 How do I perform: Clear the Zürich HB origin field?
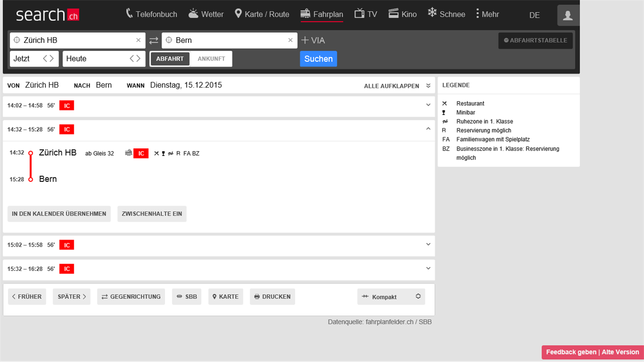pos(138,40)
